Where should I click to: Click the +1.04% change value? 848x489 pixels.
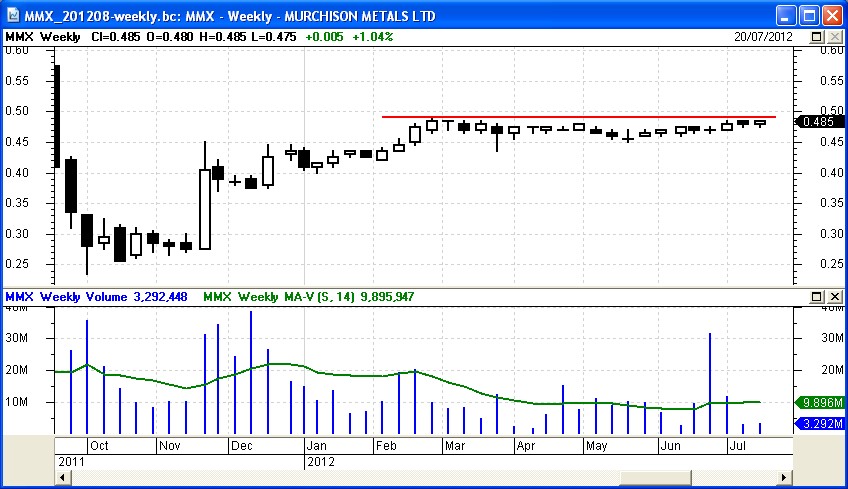[x=373, y=37]
